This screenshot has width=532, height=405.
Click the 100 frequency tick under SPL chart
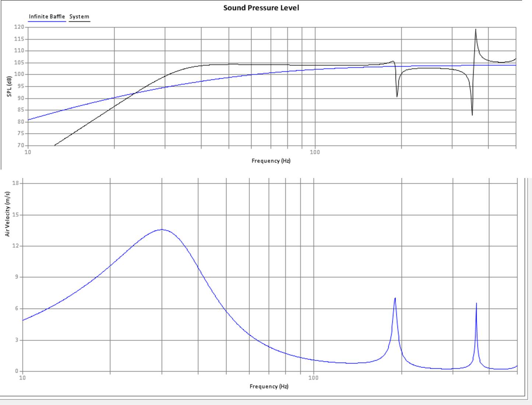click(315, 152)
